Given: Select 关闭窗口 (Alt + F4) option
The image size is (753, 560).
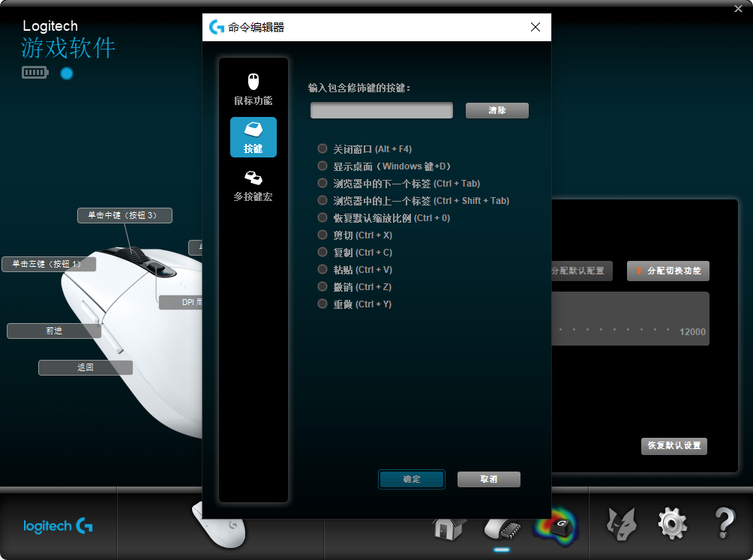Looking at the screenshot, I should (x=365, y=149).
